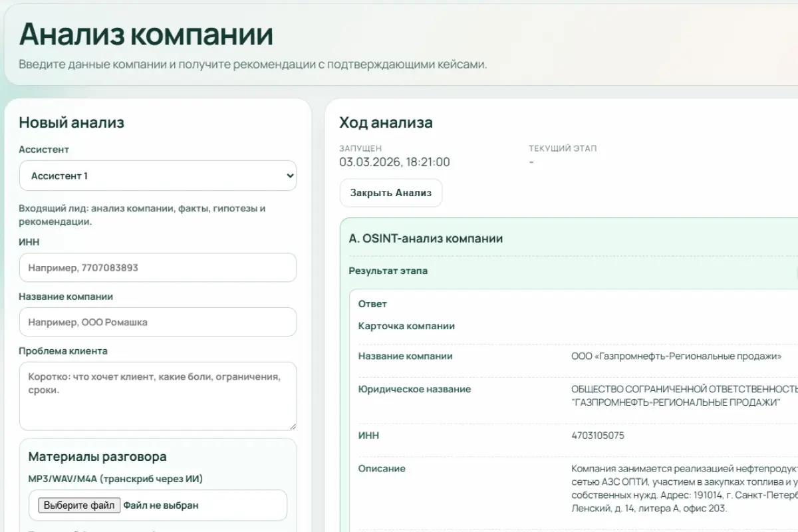Click the Файл не выбран text
This screenshot has height=532, width=798.
(x=161, y=505)
